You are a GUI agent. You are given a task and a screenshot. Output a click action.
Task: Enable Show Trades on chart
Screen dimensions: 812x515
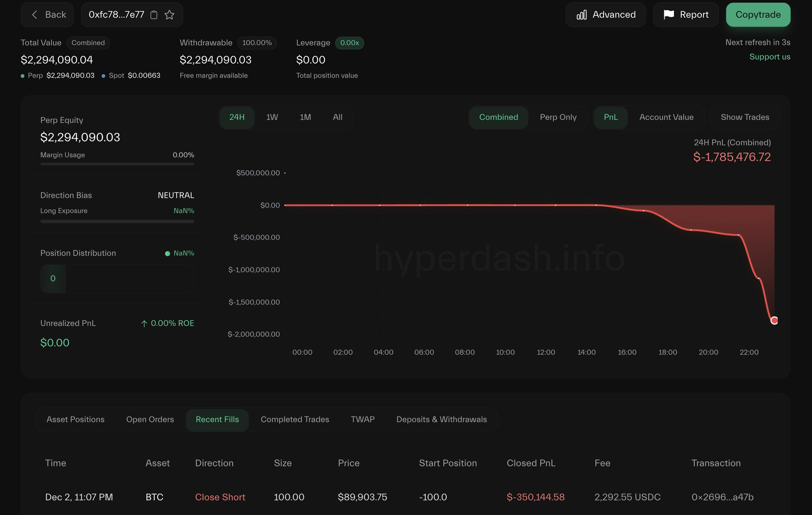[x=745, y=117]
